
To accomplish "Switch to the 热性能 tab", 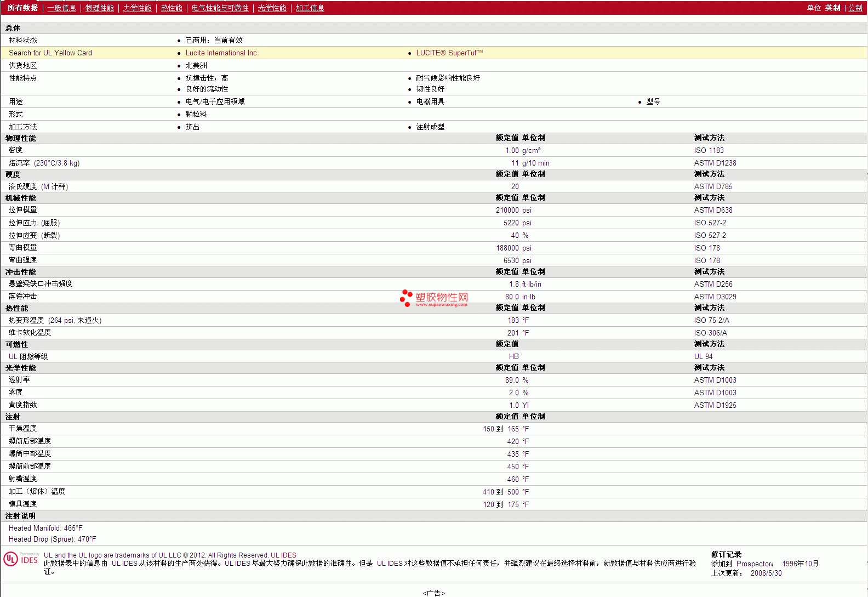I will coord(172,8).
